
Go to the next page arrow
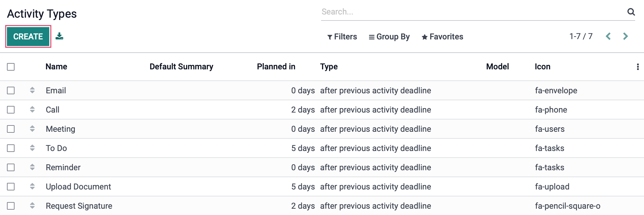tap(625, 36)
